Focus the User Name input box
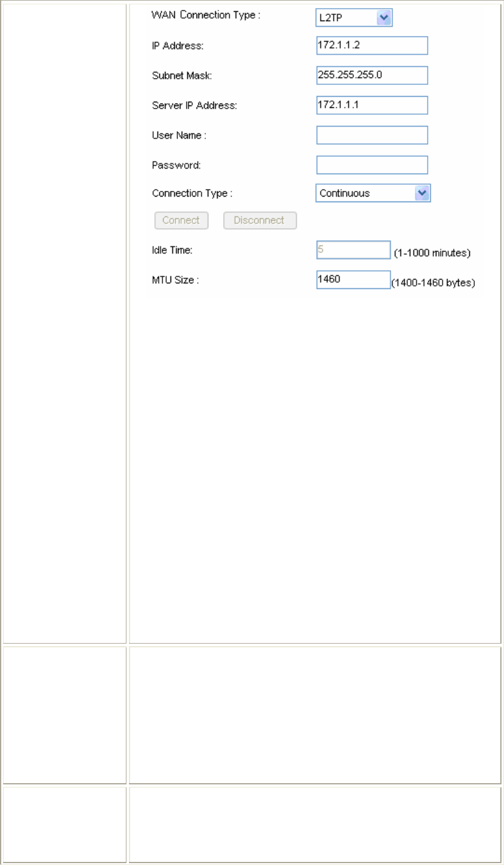Viewport: 504px width, 865px height. point(372,135)
